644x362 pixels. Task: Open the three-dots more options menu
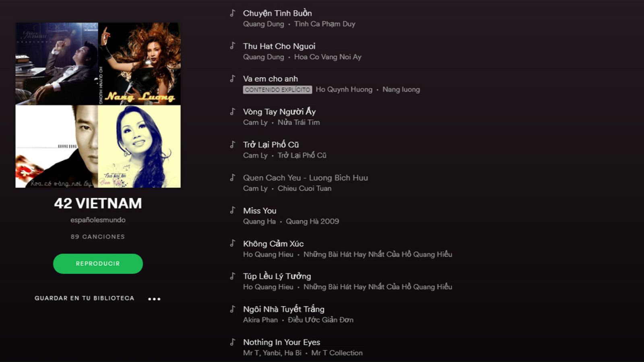[154, 299]
